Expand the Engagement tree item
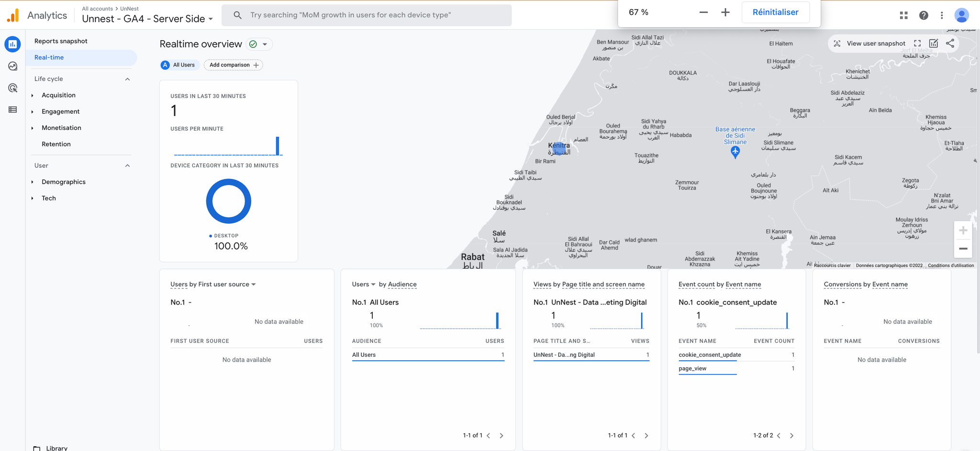This screenshot has width=980, height=451. (33, 112)
